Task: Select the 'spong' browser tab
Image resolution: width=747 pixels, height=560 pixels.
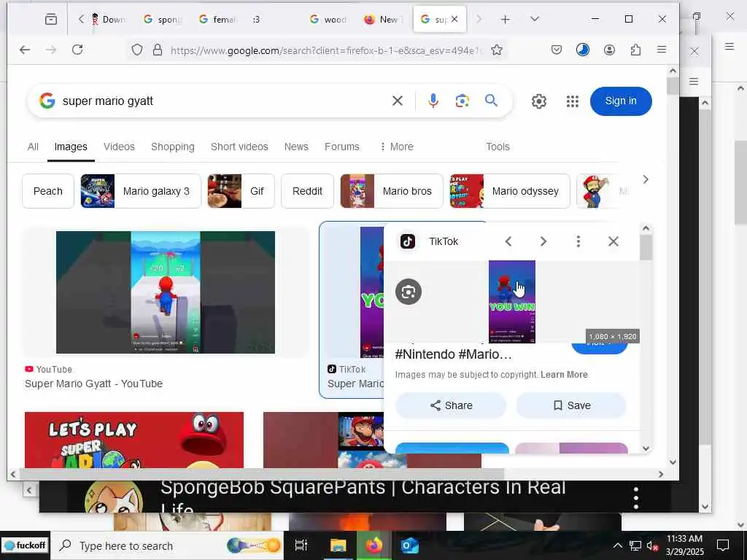Action: point(163,20)
